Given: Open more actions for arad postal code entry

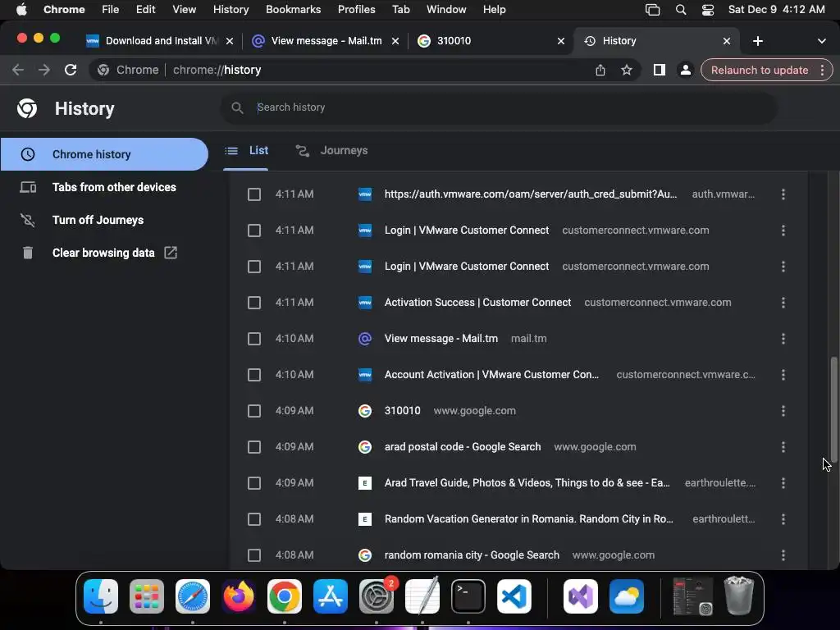Looking at the screenshot, I should point(783,447).
